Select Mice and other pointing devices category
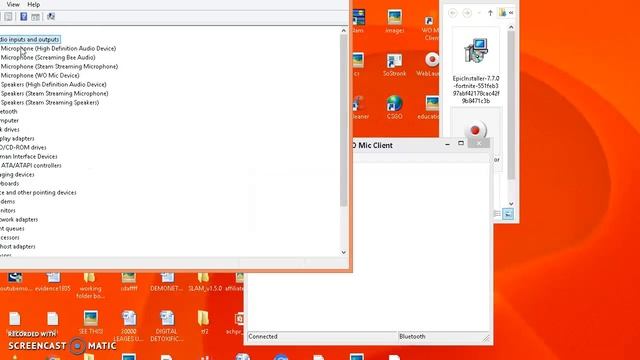The width and height of the screenshot is (640, 360). (38, 192)
